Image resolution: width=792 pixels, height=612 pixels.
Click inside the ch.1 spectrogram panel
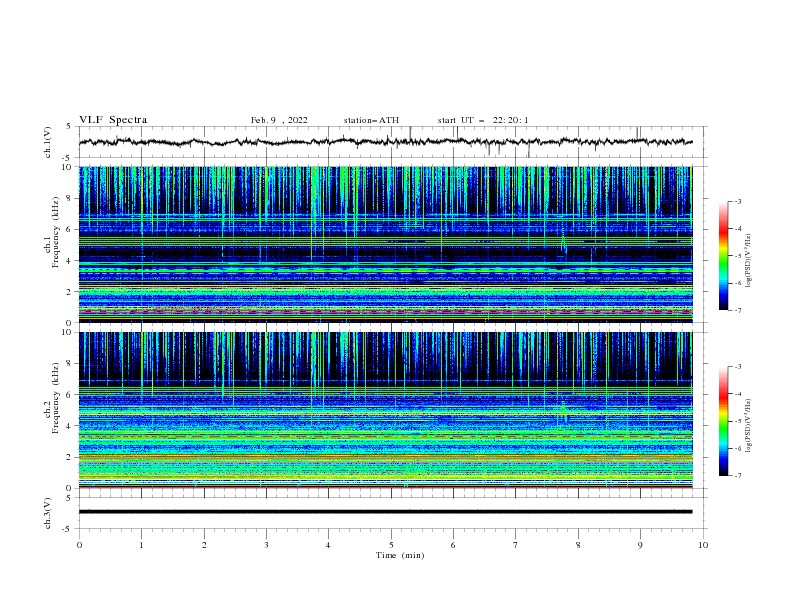pos(385,244)
